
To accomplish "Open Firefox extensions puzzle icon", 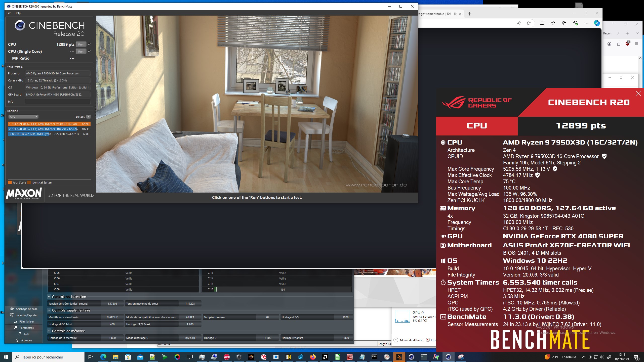I will (x=618, y=44).
